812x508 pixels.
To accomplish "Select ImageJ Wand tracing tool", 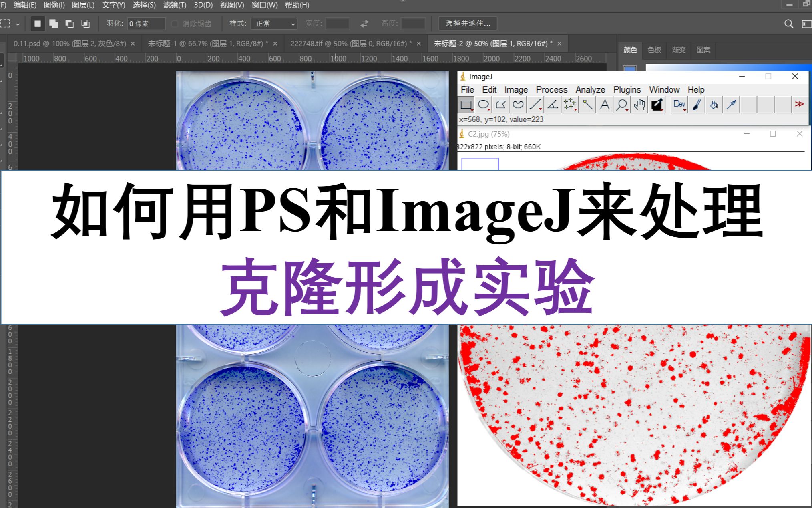I will point(587,105).
